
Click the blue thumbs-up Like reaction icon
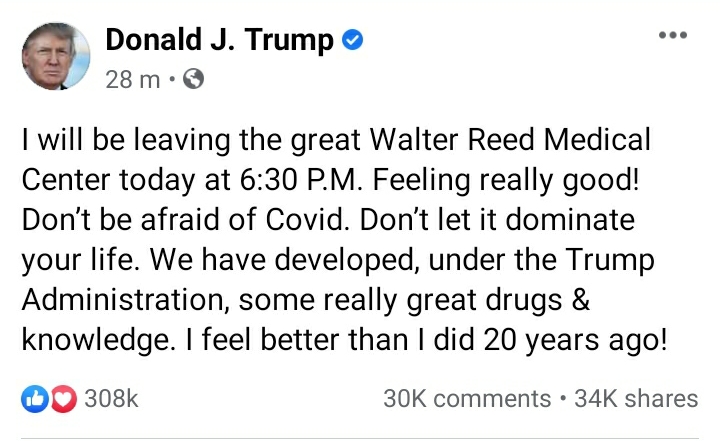click(x=34, y=398)
